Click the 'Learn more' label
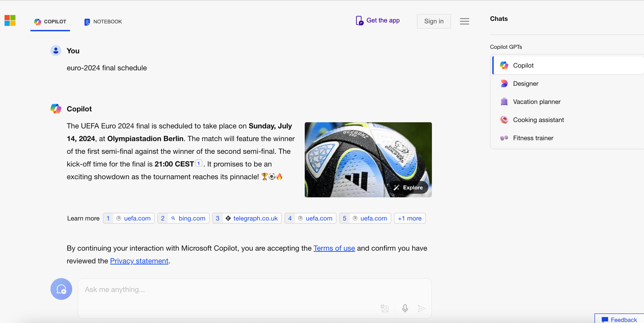Screen dimensions: 644x323 (x=83, y=218)
